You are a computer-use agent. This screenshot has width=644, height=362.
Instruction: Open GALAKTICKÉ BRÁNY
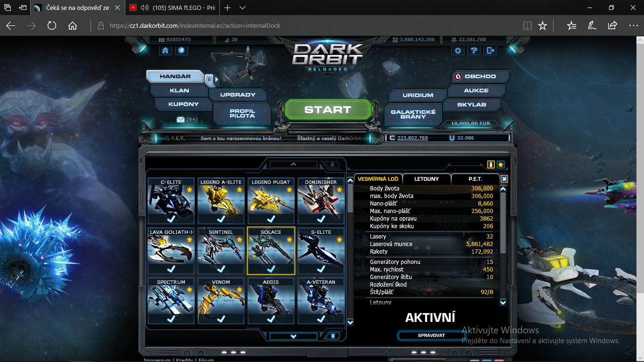pos(413,114)
